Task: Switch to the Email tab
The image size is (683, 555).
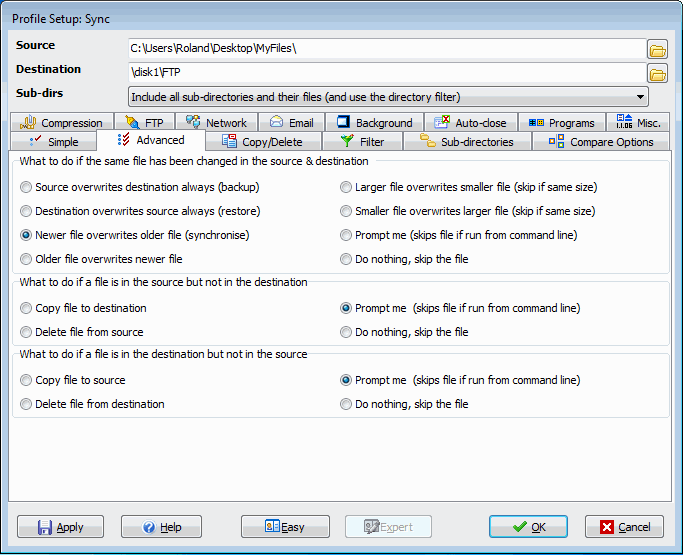Action: click(x=290, y=123)
